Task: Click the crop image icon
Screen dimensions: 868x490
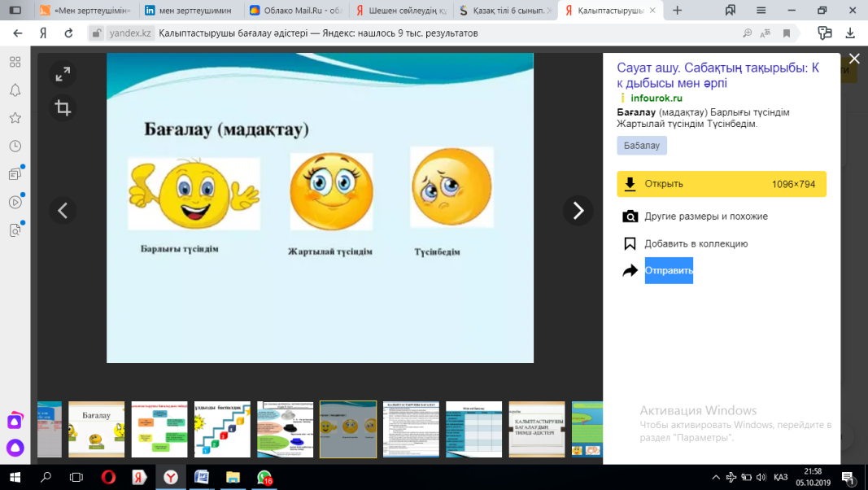Action: pos(63,107)
